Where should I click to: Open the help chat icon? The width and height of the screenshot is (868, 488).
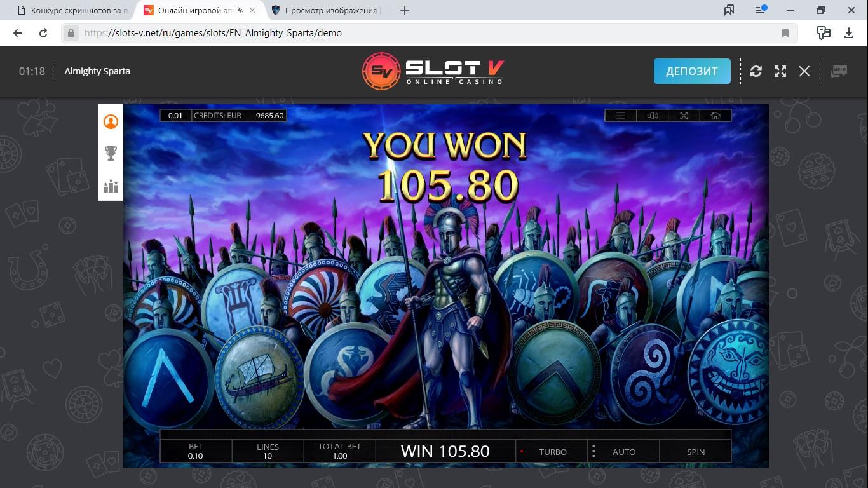839,71
